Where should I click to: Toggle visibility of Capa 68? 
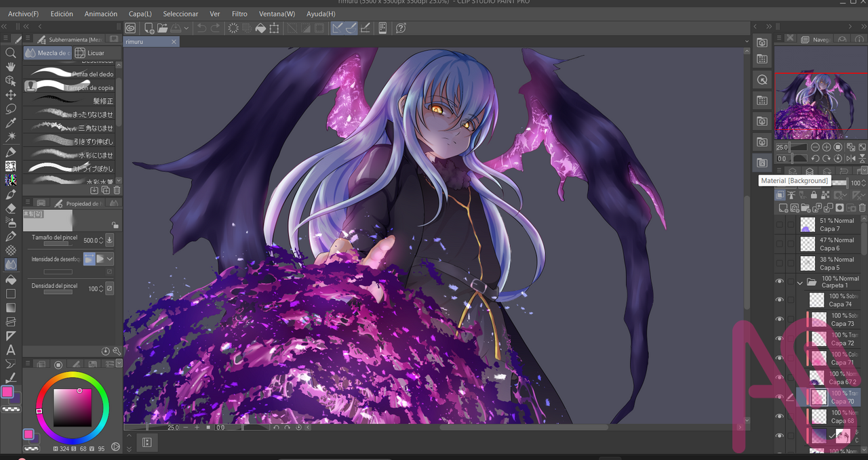[779, 416]
